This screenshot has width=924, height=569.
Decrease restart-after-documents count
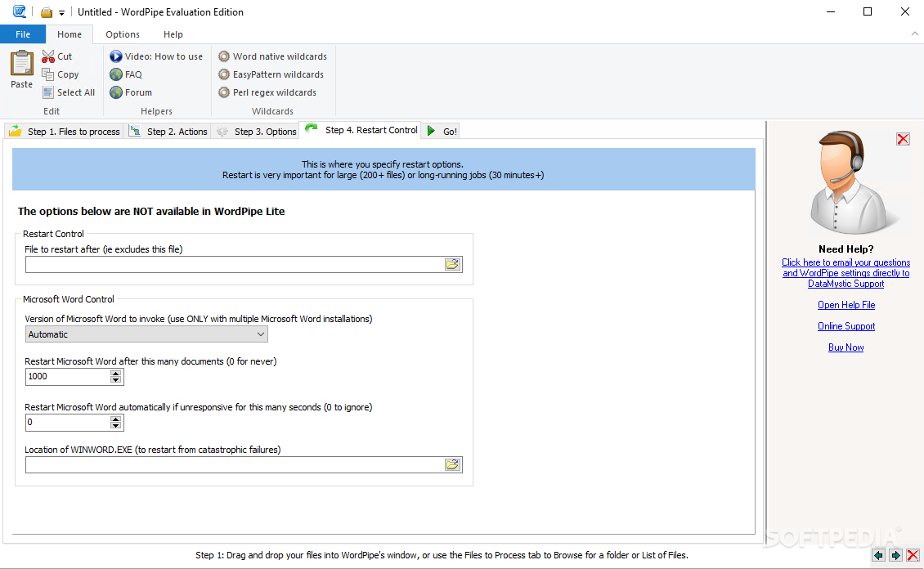116,380
